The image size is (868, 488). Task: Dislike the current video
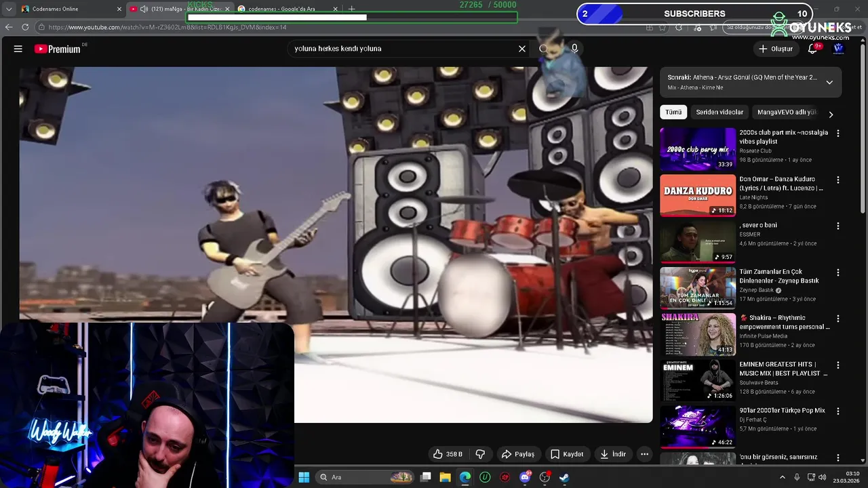(x=480, y=454)
